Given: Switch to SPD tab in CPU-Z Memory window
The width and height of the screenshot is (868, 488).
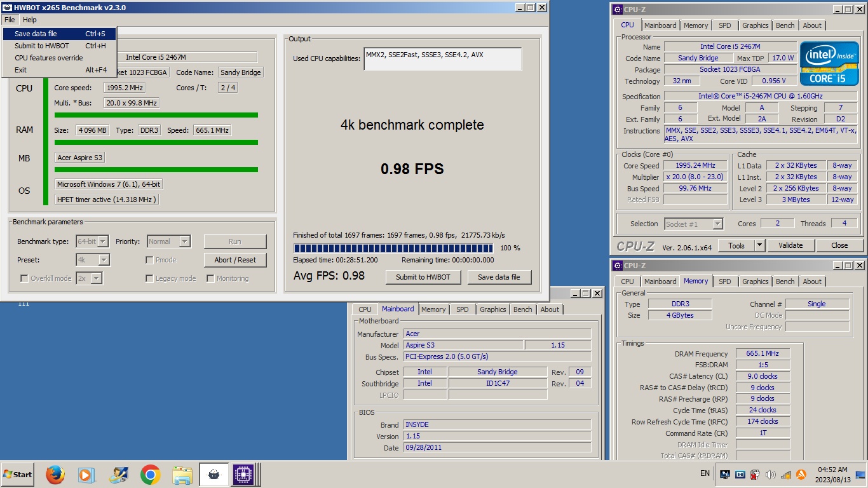Looking at the screenshot, I should pos(724,281).
